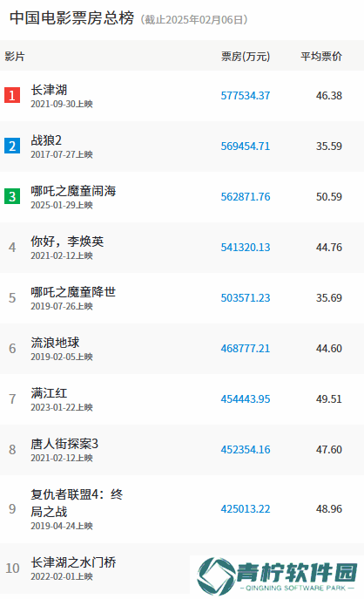The width and height of the screenshot is (364, 599).
Task: Click box office value 452354.16
Action: (246, 450)
